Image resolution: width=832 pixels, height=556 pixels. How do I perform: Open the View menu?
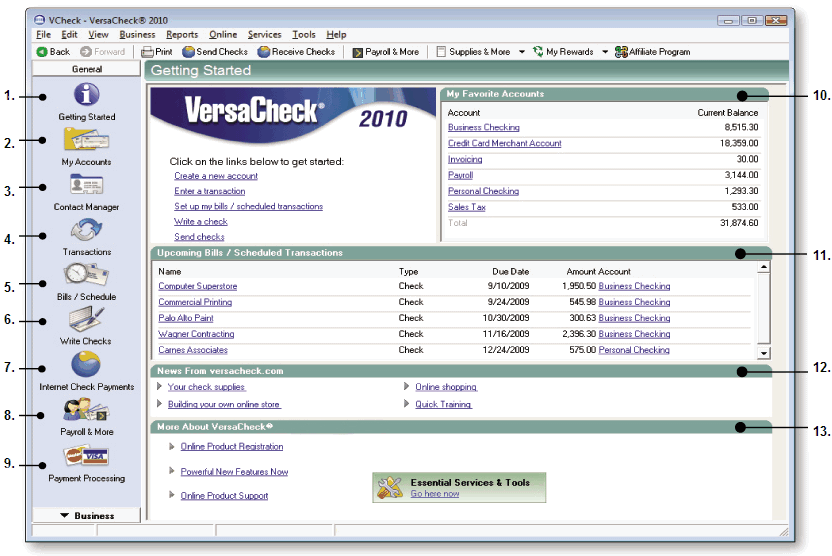[98, 34]
